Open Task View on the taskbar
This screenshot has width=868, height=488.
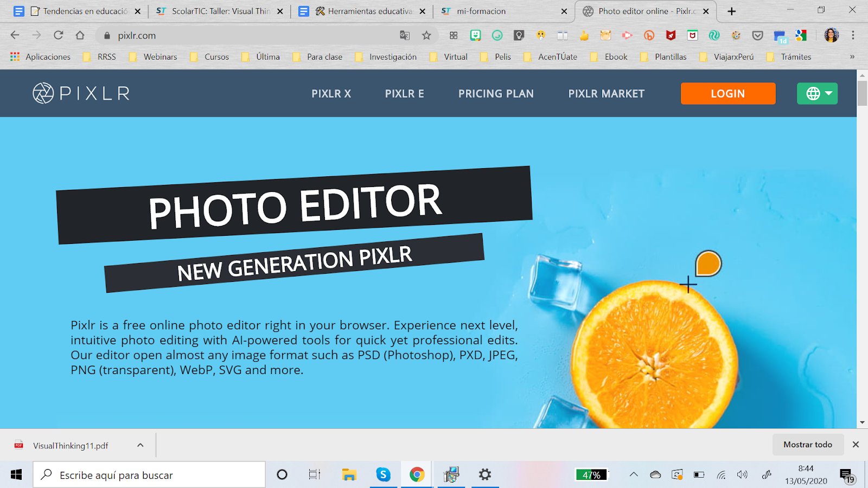click(315, 475)
